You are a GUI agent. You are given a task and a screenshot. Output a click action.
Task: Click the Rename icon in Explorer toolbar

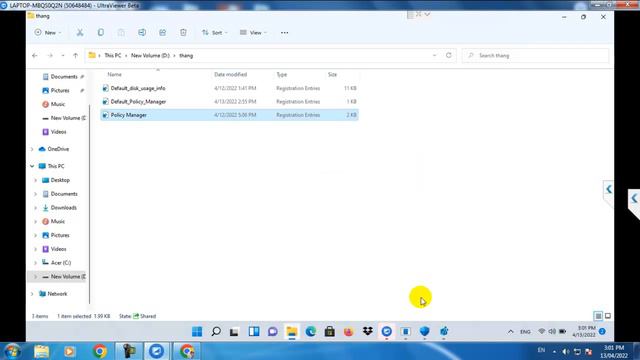pyautogui.click(x=142, y=33)
